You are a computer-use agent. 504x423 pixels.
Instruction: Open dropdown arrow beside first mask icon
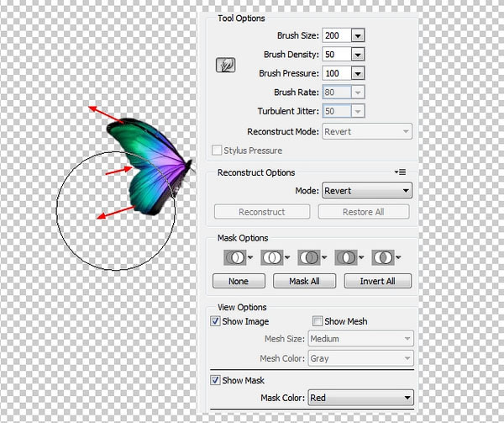[x=250, y=257]
